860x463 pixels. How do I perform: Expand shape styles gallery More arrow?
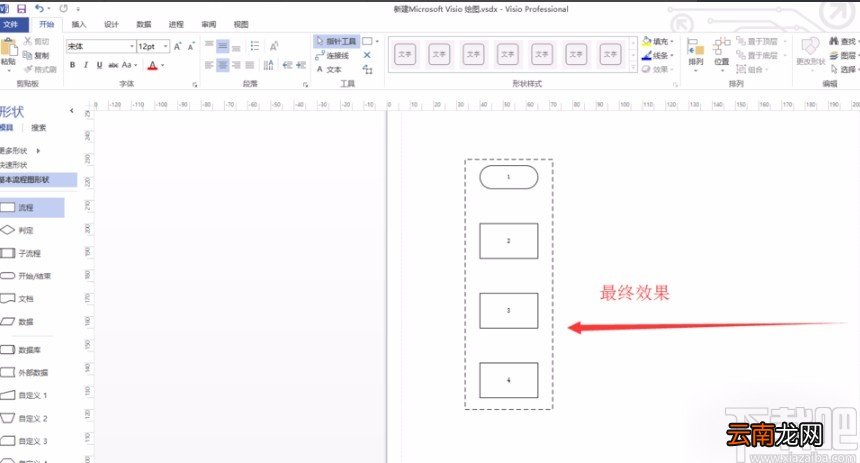[633, 68]
